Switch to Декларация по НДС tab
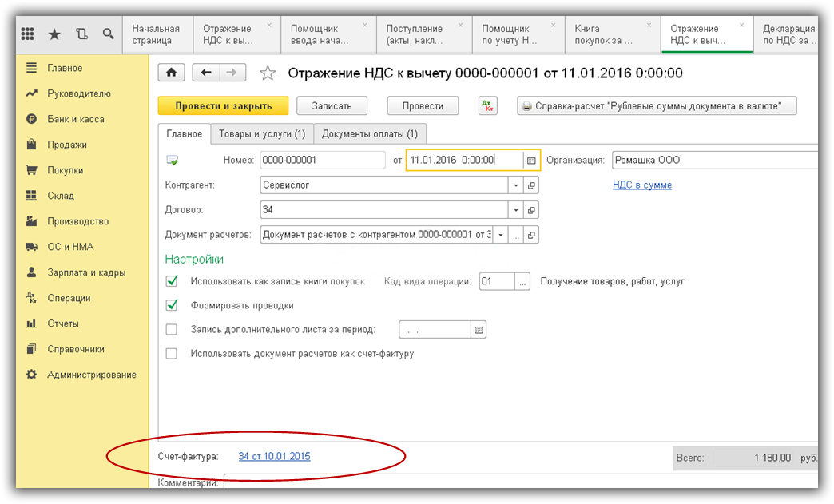Screen dimensions: 834x504 [787, 34]
